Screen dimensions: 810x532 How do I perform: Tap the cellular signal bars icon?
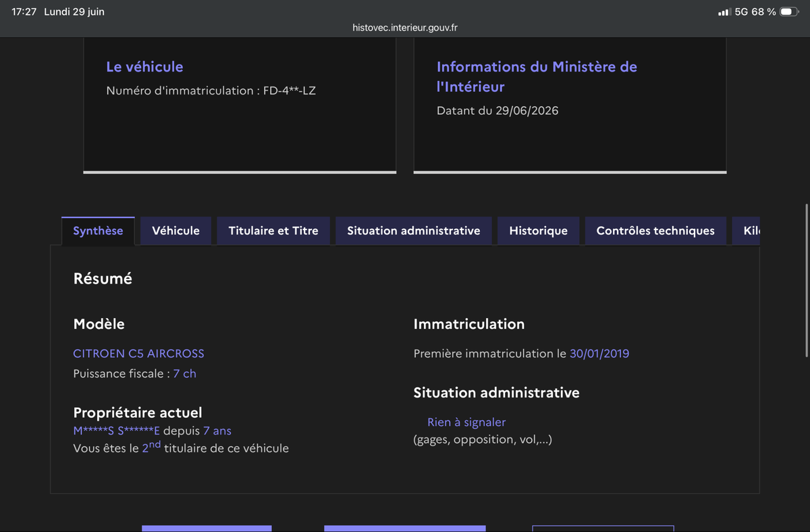pos(724,12)
